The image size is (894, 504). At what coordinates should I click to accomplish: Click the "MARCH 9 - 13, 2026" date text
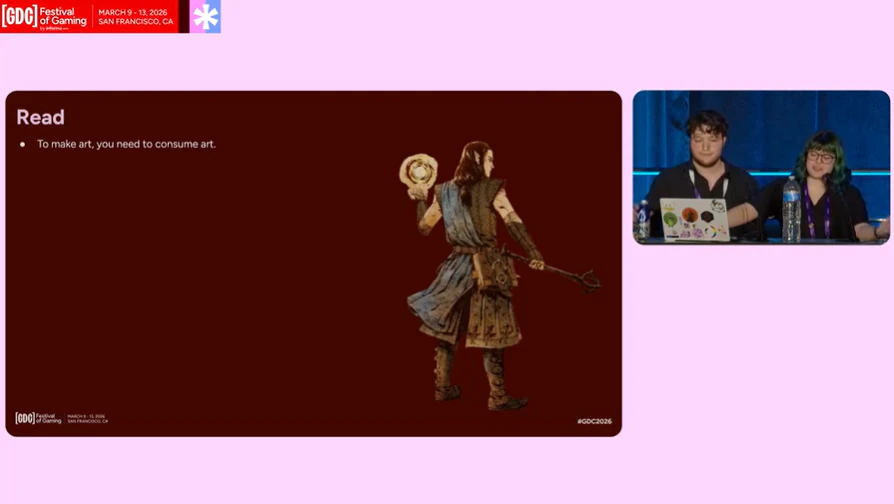point(133,12)
